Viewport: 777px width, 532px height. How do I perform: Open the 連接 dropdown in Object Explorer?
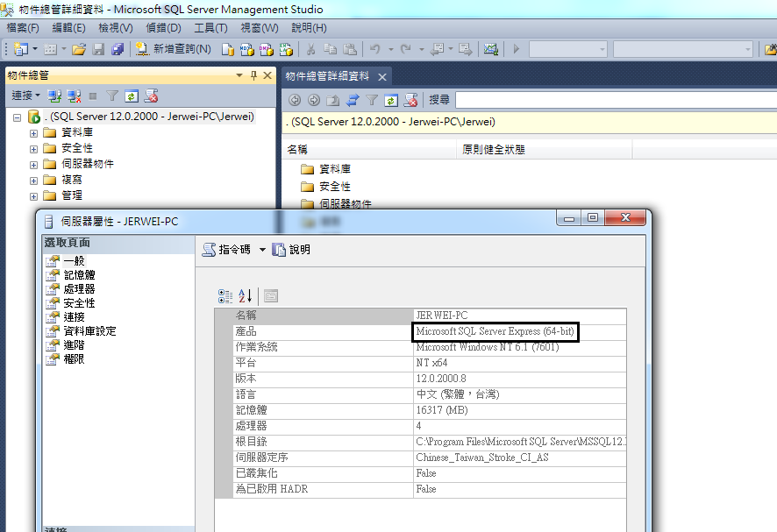(25, 96)
